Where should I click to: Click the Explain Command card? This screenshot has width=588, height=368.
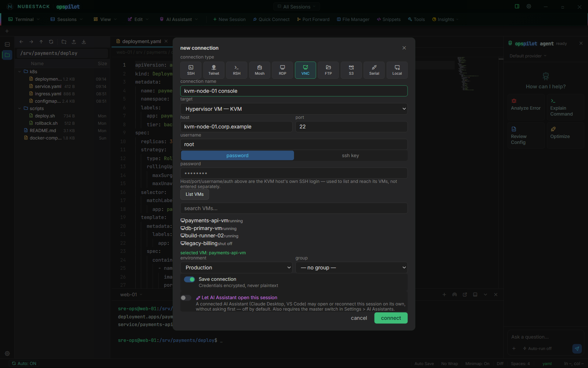[565, 107]
